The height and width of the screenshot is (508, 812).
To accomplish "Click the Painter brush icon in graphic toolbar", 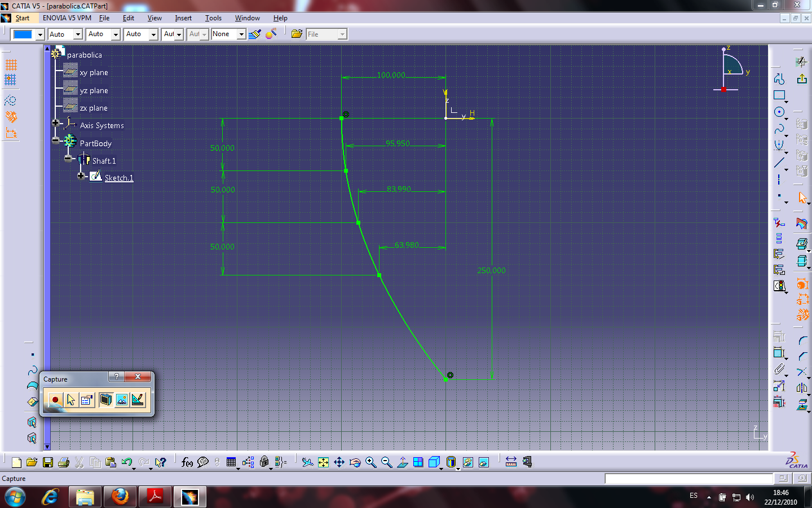I will (x=254, y=34).
